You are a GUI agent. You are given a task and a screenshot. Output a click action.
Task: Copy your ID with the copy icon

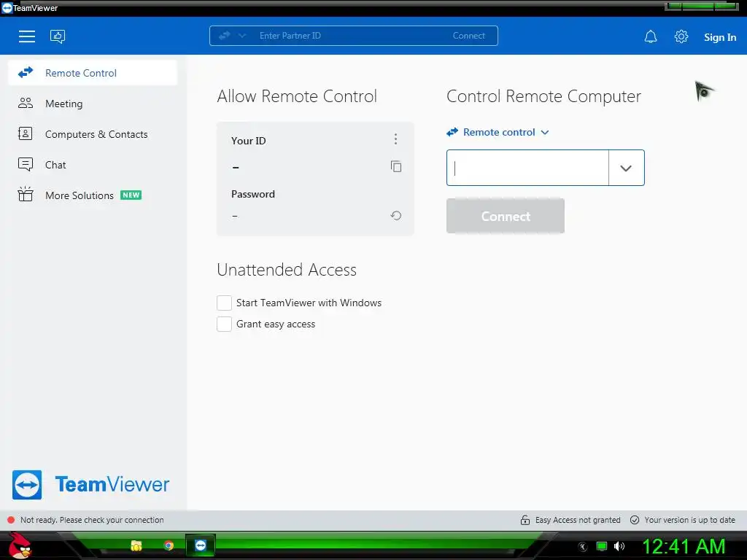click(396, 166)
